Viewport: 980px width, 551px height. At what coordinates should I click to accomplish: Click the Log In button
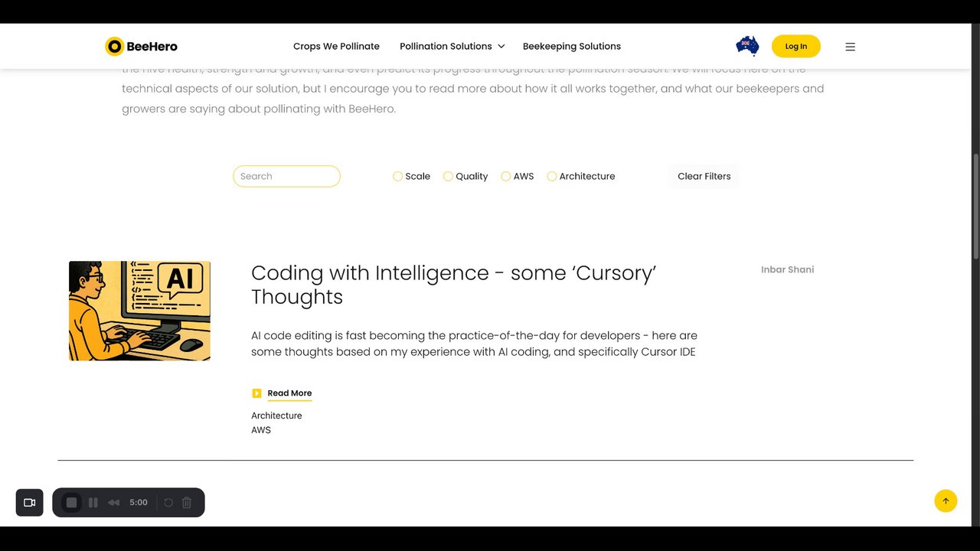click(795, 47)
